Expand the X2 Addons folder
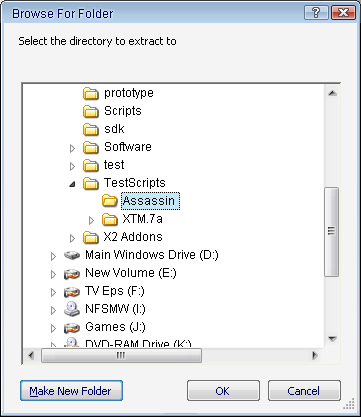 point(72,238)
